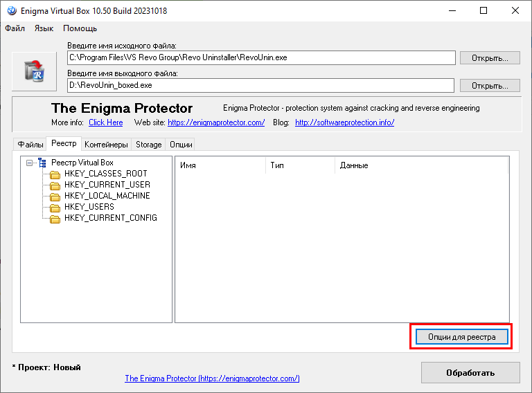Click the Revo Uninstaller application icon

(x=34, y=71)
